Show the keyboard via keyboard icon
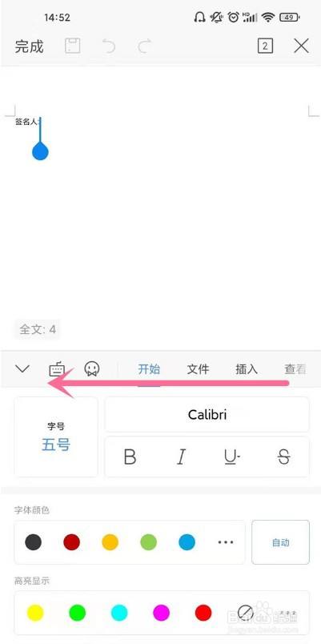 [x=57, y=368]
